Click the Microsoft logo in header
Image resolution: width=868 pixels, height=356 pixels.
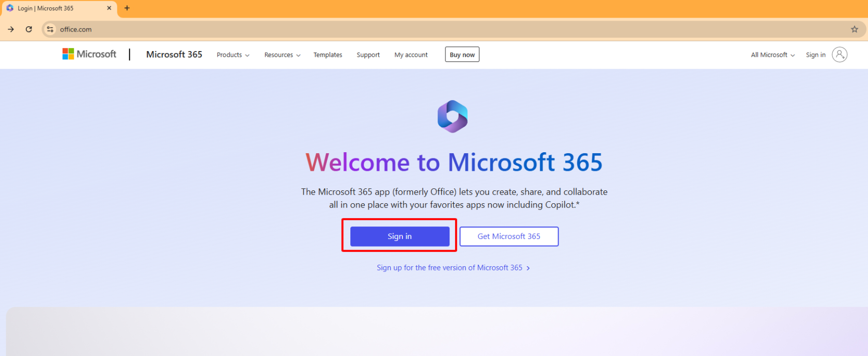pos(89,54)
